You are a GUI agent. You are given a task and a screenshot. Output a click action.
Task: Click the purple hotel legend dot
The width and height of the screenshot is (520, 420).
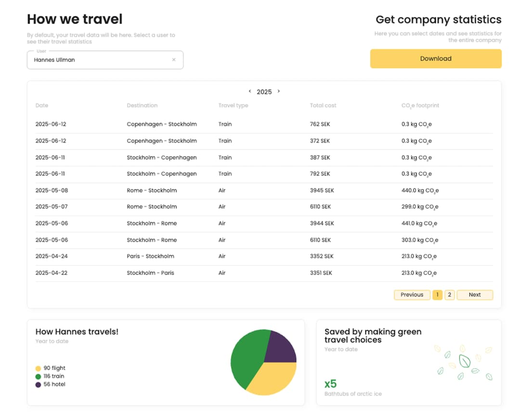(39, 385)
